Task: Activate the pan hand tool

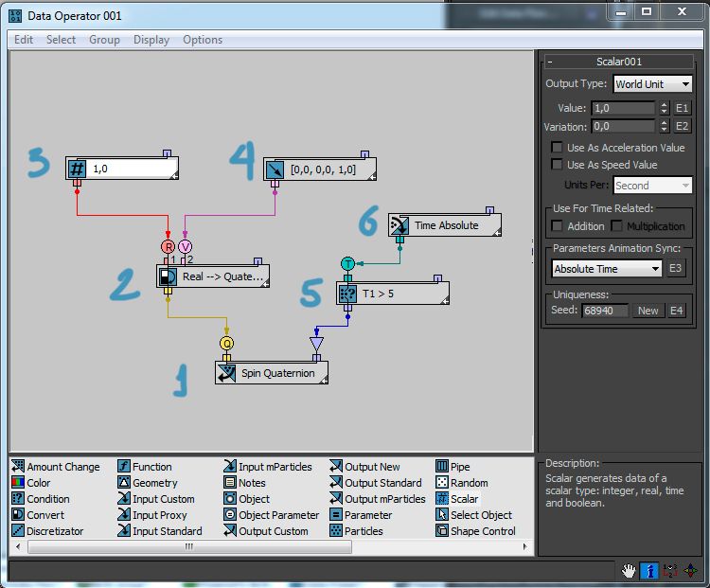Action: tap(628, 571)
